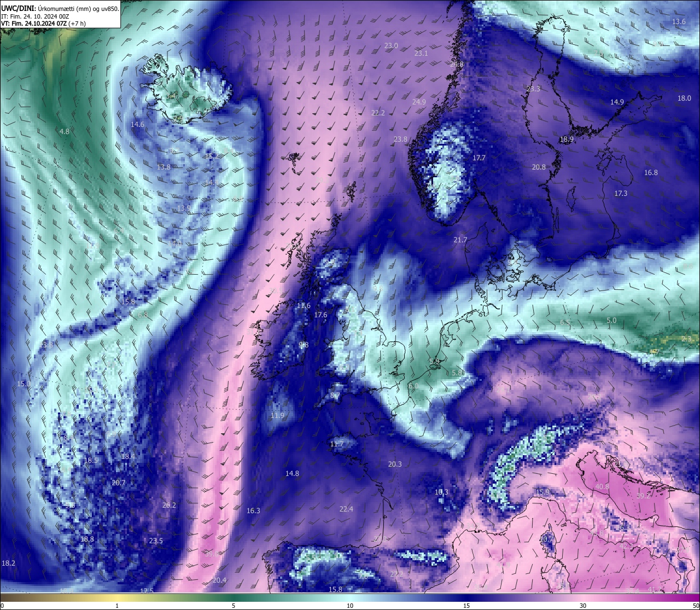Click the map value "17.3"
This screenshot has width=700, height=610.
coord(621,194)
